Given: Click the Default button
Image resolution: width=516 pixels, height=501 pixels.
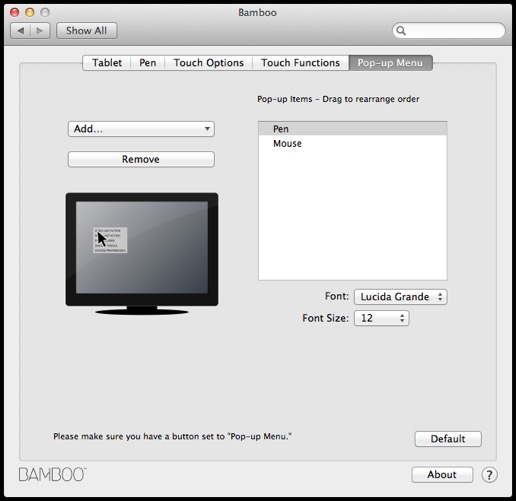Looking at the screenshot, I should coord(448,439).
